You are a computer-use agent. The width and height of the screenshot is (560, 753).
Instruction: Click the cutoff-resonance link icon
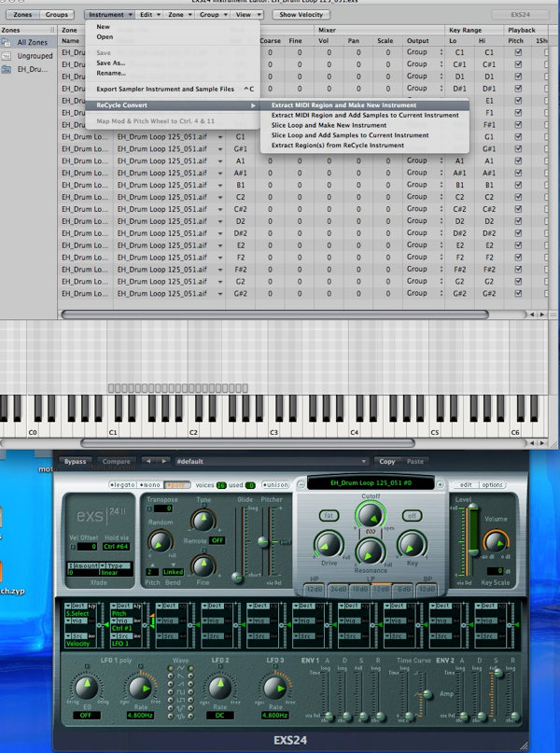point(371,532)
